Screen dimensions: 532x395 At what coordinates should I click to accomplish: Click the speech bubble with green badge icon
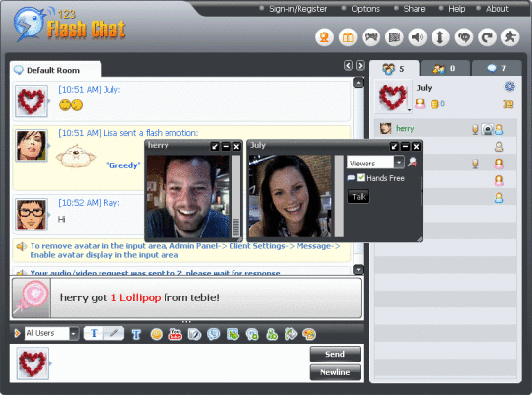point(252,334)
